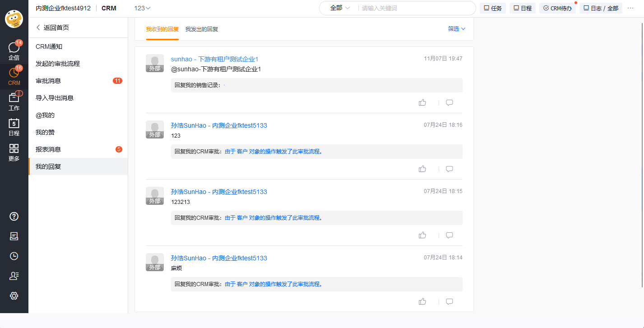Screen dimensions: 644x328
Task: Open the contacts icon above settings
Action: point(14,275)
